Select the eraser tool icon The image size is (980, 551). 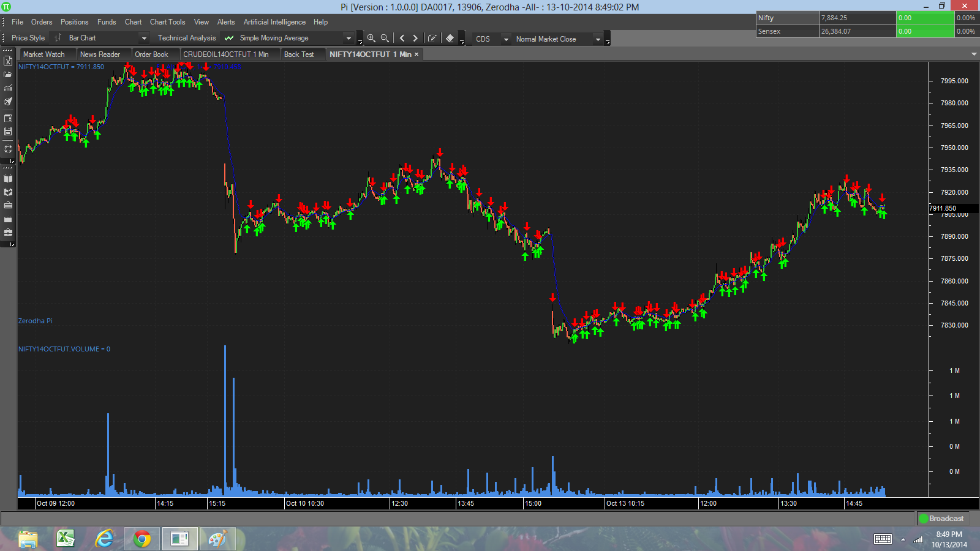(450, 38)
